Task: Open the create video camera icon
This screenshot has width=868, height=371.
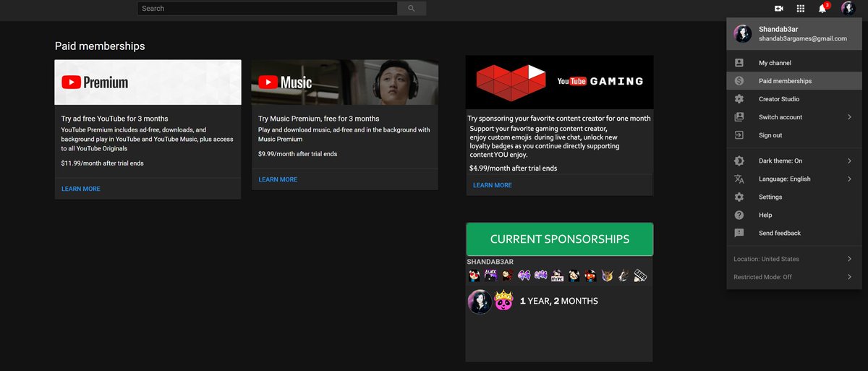Action: (779, 9)
